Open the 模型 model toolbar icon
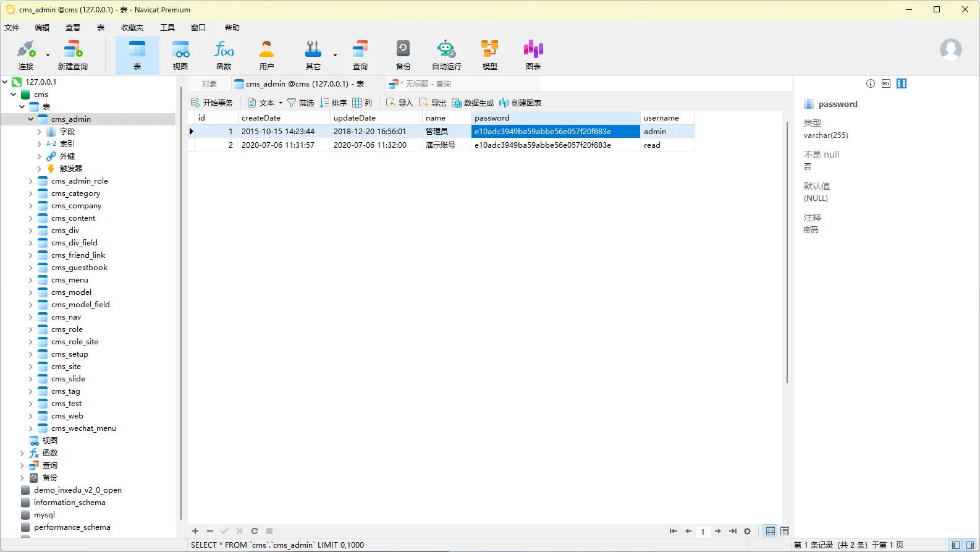 [x=490, y=54]
